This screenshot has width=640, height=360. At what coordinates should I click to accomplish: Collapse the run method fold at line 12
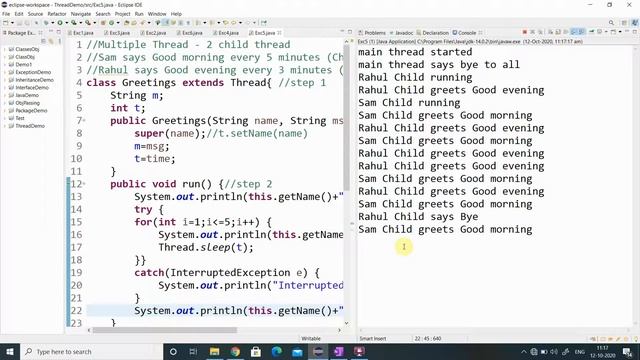[84, 184]
